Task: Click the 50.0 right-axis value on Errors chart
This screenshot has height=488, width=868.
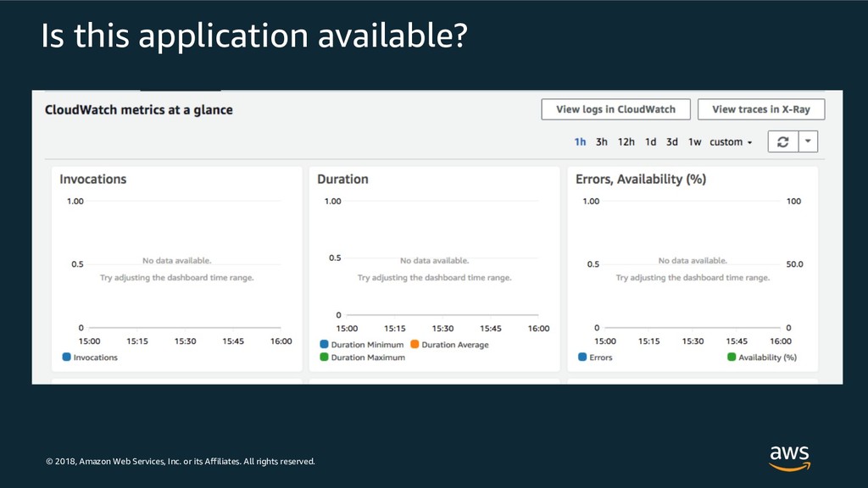Action: pyautogui.click(x=794, y=264)
